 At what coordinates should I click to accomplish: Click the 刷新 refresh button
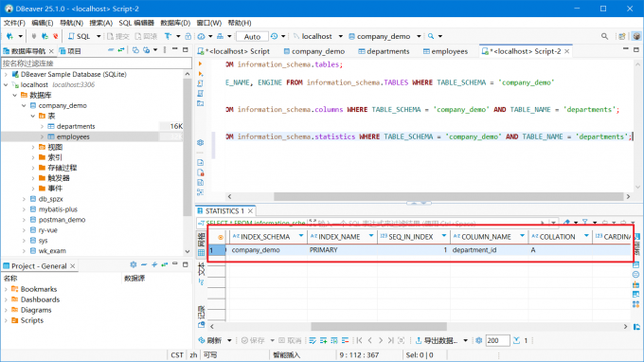[210, 340]
